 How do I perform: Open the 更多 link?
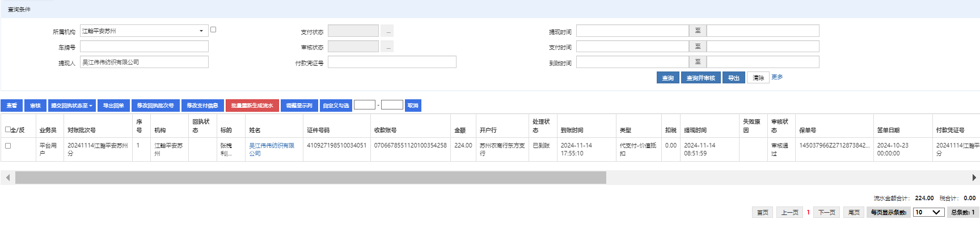(x=777, y=77)
